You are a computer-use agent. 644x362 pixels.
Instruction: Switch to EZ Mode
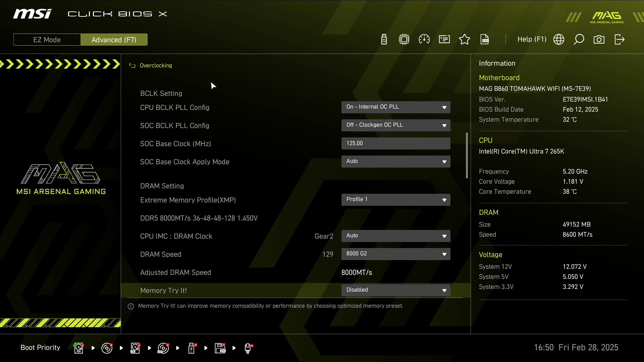coord(47,40)
